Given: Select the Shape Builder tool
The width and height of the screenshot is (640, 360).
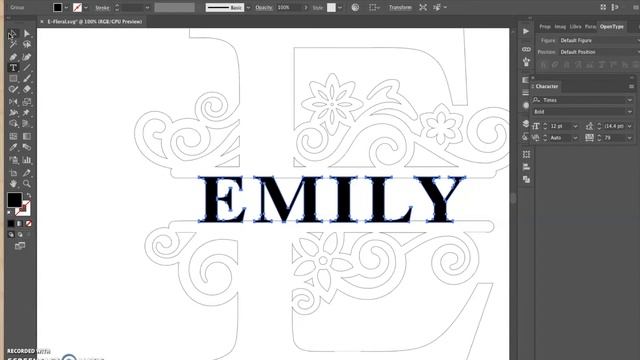Looking at the screenshot, I should tap(13, 123).
